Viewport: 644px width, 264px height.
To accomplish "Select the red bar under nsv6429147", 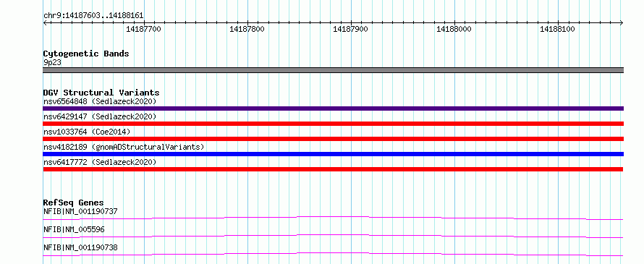I will pos(333,124).
